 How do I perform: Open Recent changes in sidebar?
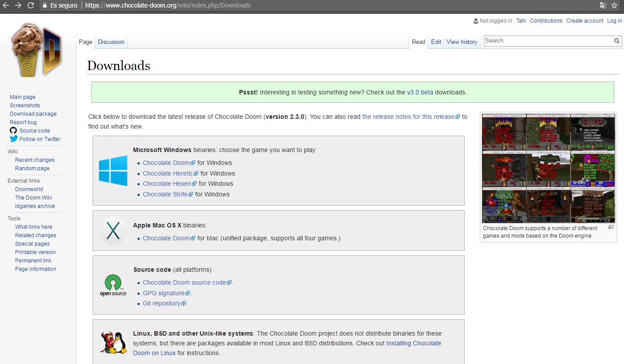coord(35,160)
